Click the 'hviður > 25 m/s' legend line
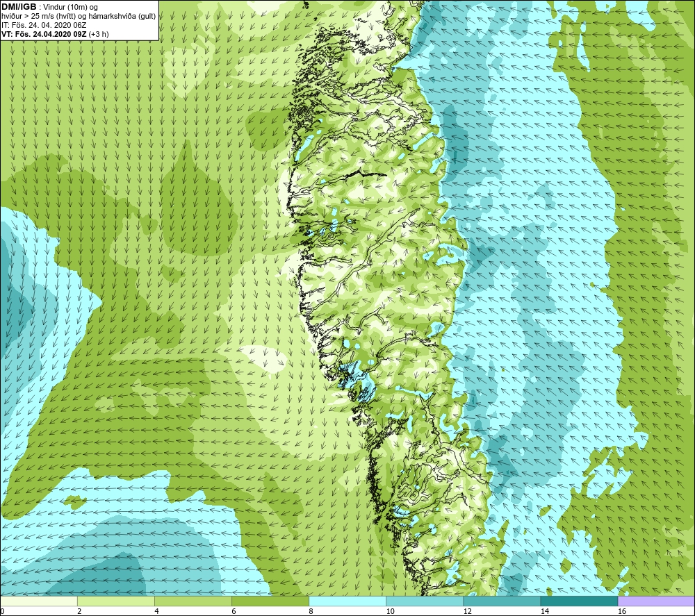 [79, 17]
